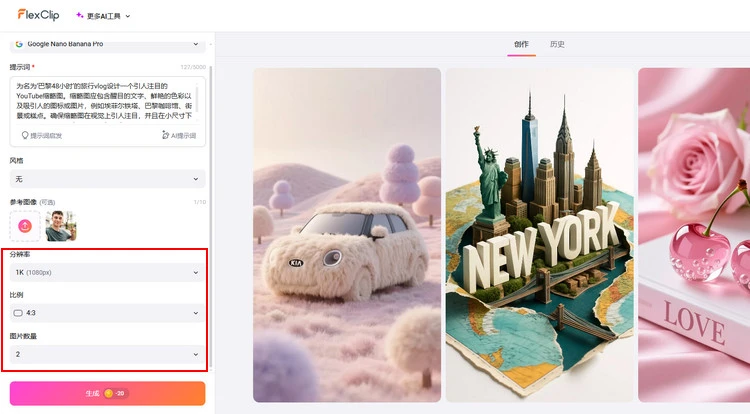Open the 风格 style dropdown

pos(107,178)
